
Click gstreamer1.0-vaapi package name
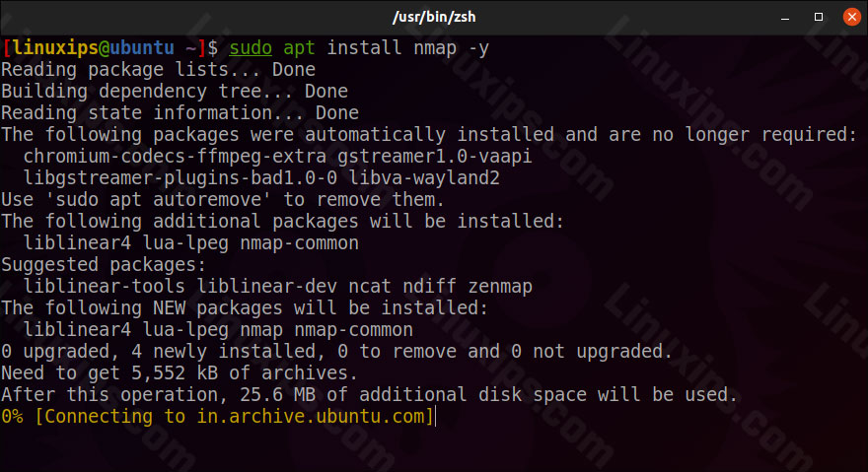point(435,157)
